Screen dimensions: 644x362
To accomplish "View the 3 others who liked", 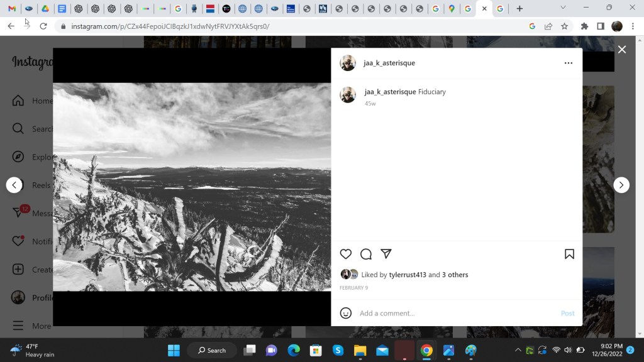I will pyautogui.click(x=455, y=275).
